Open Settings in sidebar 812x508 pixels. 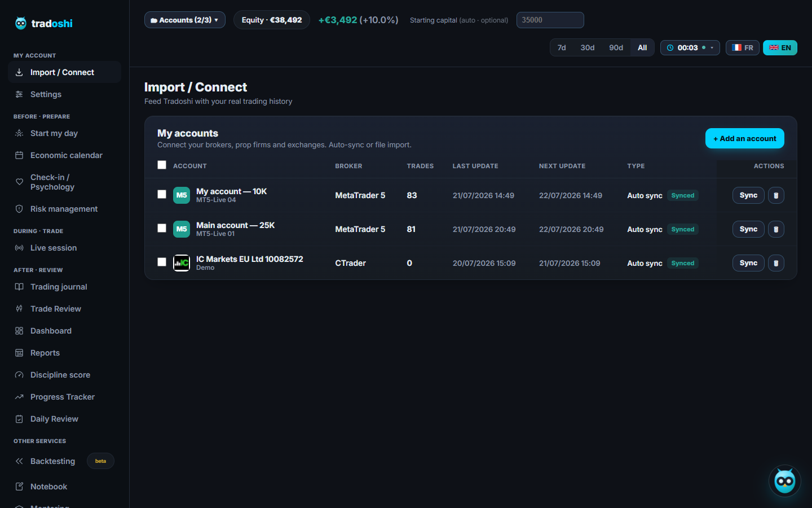tap(65, 94)
